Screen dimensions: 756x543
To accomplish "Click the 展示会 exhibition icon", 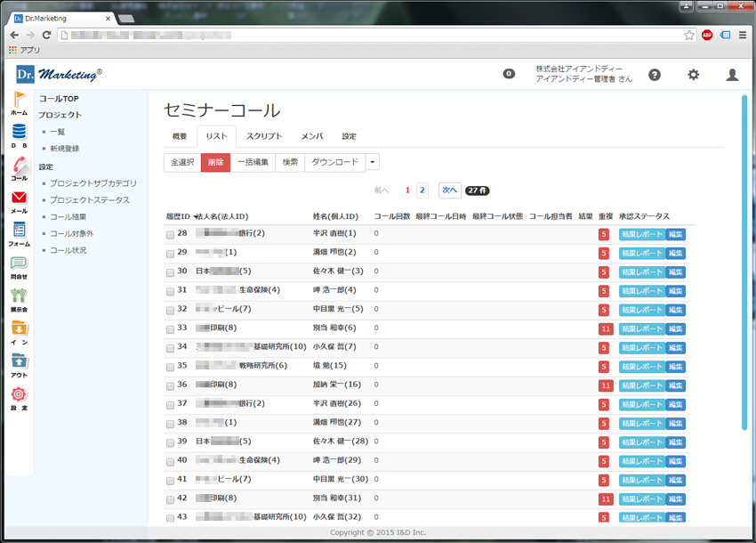I will 19,297.
